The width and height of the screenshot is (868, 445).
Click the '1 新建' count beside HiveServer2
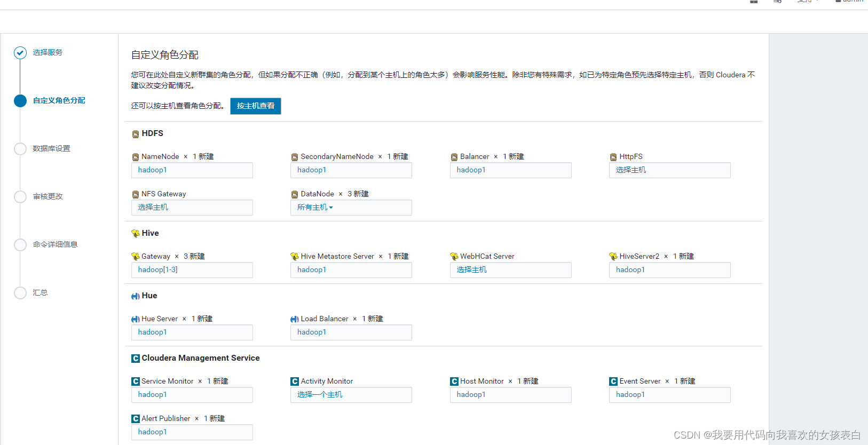click(683, 257)
